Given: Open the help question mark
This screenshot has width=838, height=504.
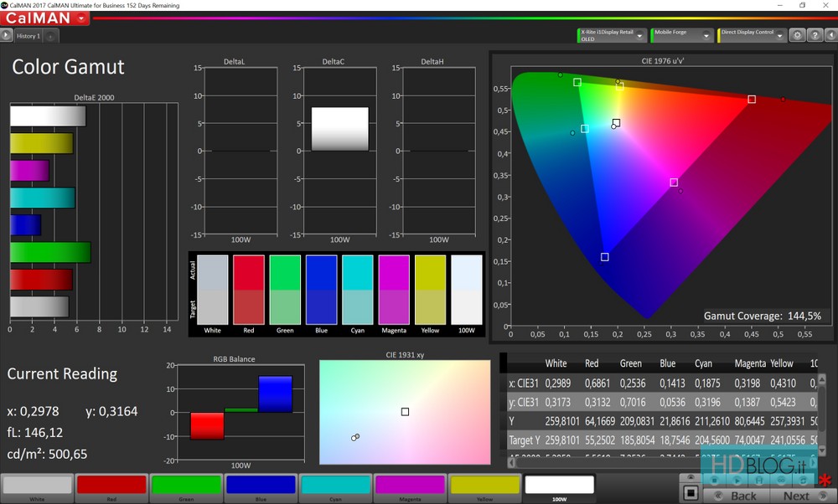Looking at the screenshot, I should point(815,35).
